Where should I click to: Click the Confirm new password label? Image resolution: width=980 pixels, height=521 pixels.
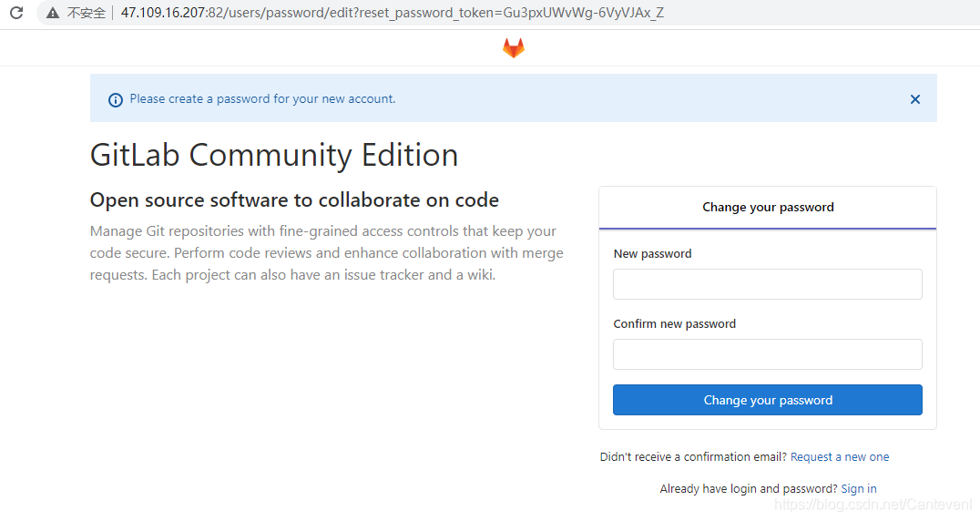click(674, 323)
